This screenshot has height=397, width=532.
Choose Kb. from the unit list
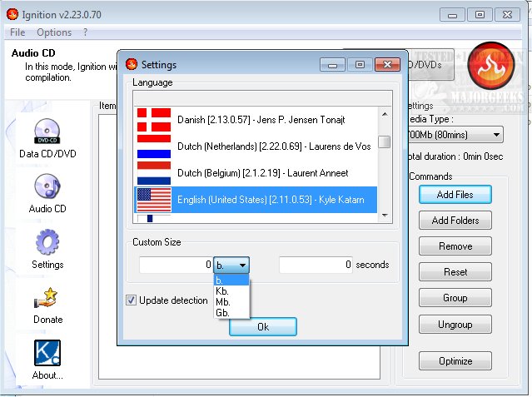pos(231,291)
